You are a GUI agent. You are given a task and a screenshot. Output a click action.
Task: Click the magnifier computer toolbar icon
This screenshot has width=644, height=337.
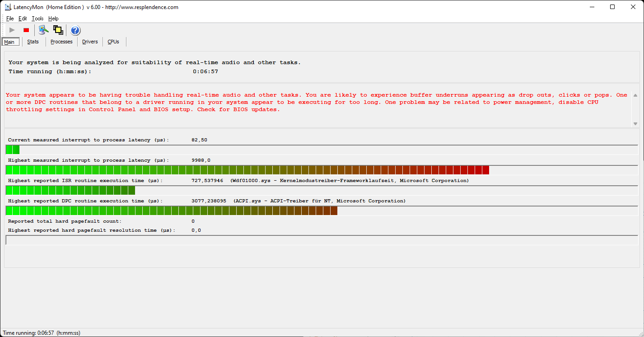[43, 30]
